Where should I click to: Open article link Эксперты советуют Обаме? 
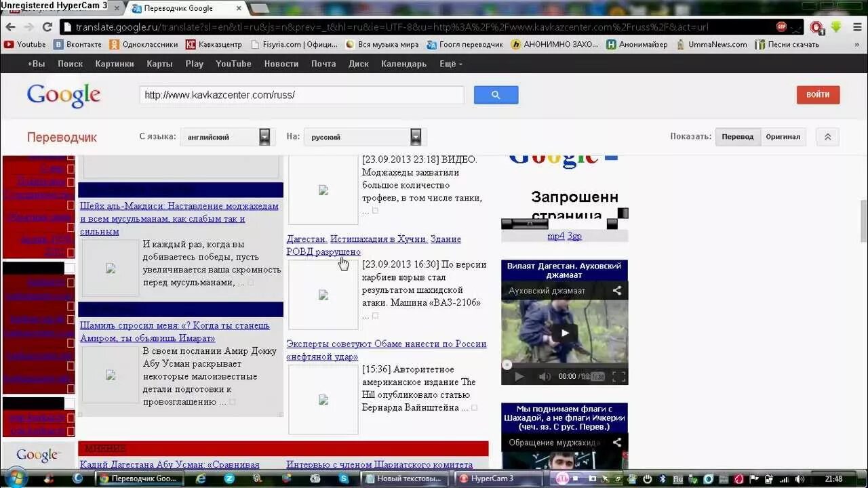point(387,350)
